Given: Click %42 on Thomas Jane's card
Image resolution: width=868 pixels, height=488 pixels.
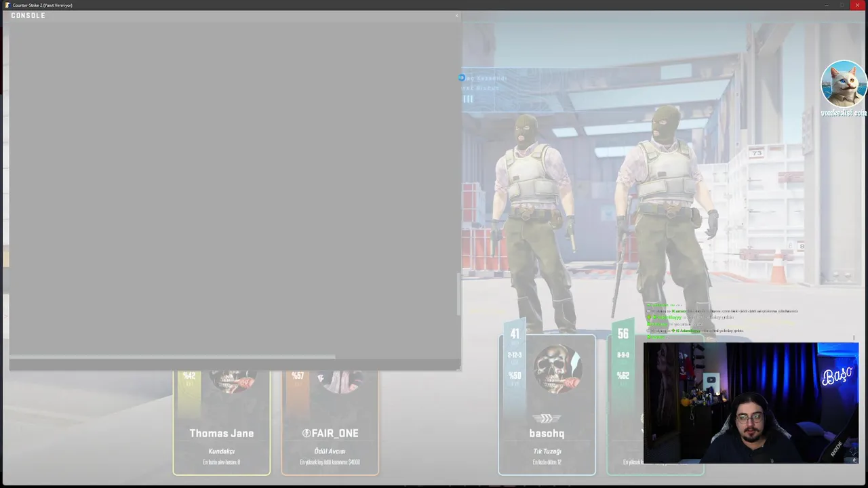Looking at the screenshot, I should [x=189, y=376].
